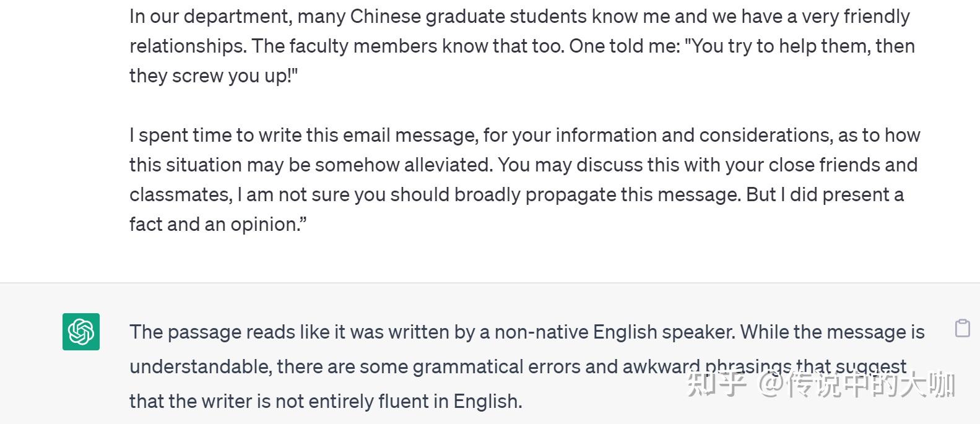Click the ChatGPT avatar logo icon
980x424 pixels.
[x=81, y=332]
